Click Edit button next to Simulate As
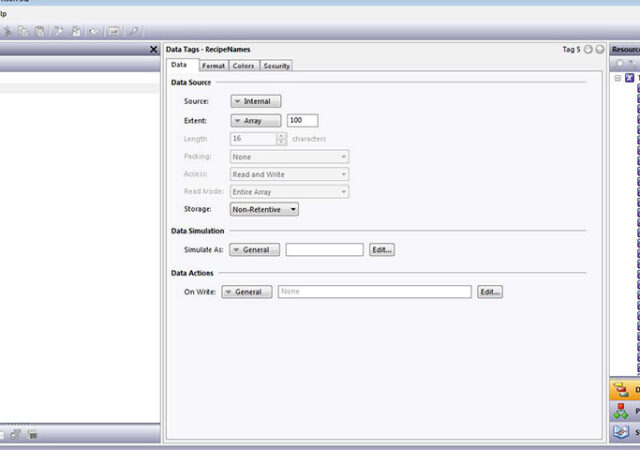640x450 pixels. 382,250
